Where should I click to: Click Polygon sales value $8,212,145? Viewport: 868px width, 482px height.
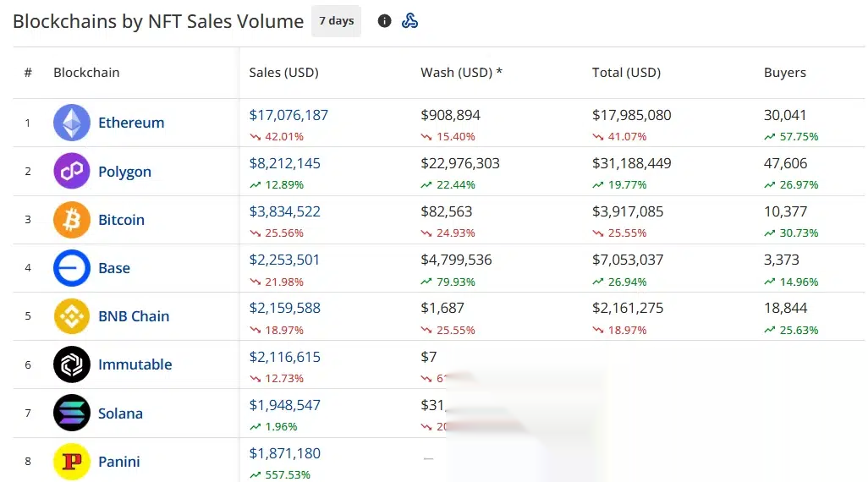[284, 163]
